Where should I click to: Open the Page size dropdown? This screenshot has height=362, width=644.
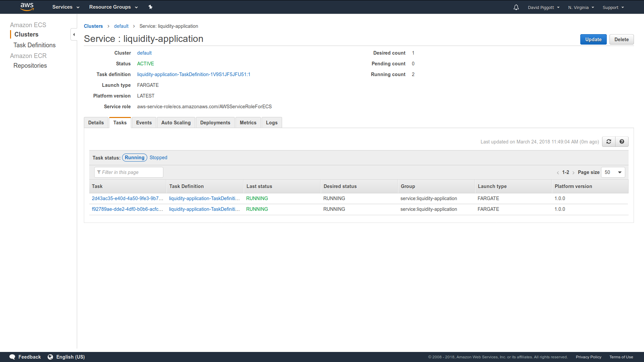[x=613, y=172]
